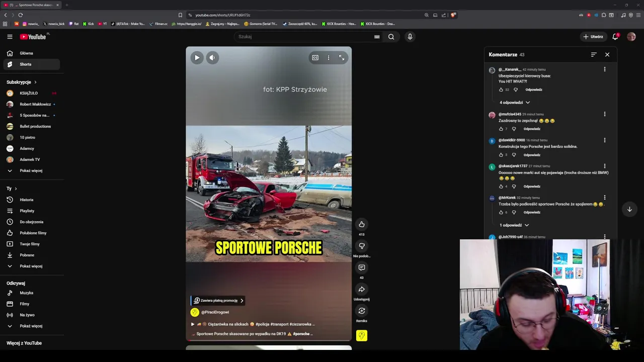Click the search magnifier button

(x=391, y=37)
